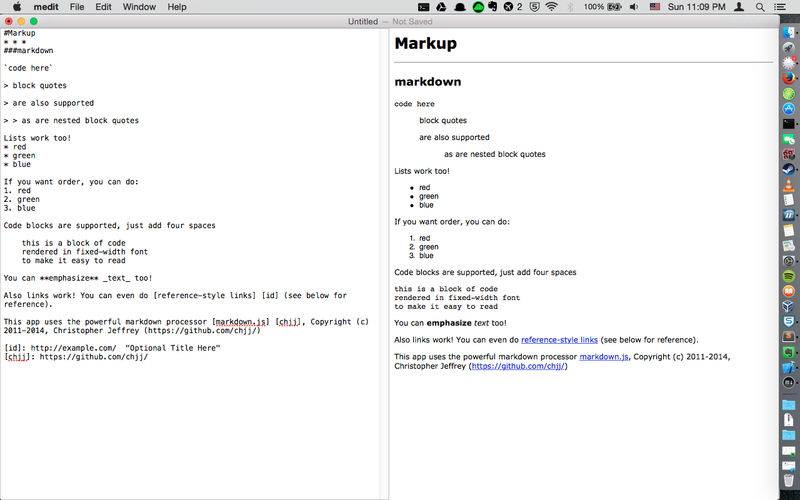800x500 pixels.
Task: Click bold 'emphasize' word in preview
Action: 449,323
